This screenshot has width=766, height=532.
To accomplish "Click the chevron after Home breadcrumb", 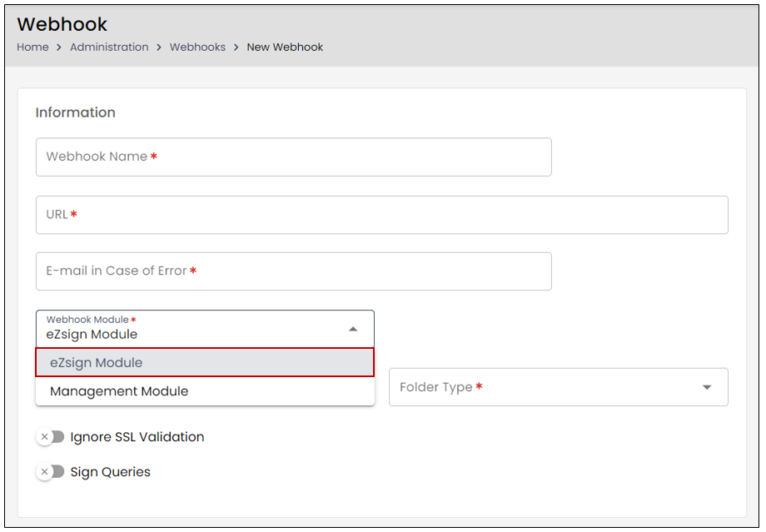I will [x=59, y=47].
